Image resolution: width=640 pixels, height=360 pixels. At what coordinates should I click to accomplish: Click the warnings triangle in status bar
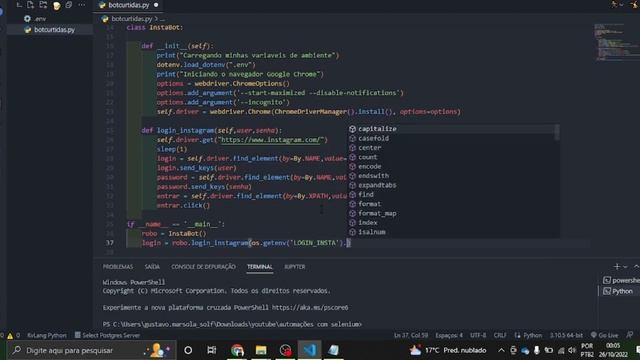(10, 336)
